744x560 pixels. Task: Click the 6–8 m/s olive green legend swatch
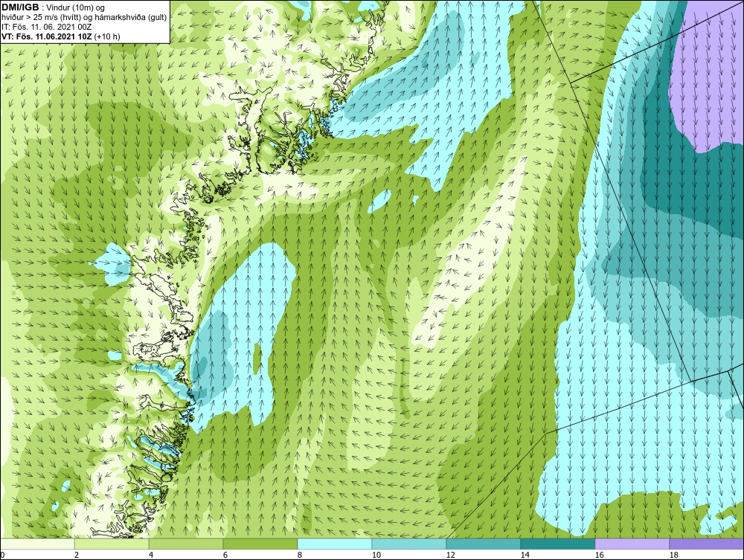[260, 544]
